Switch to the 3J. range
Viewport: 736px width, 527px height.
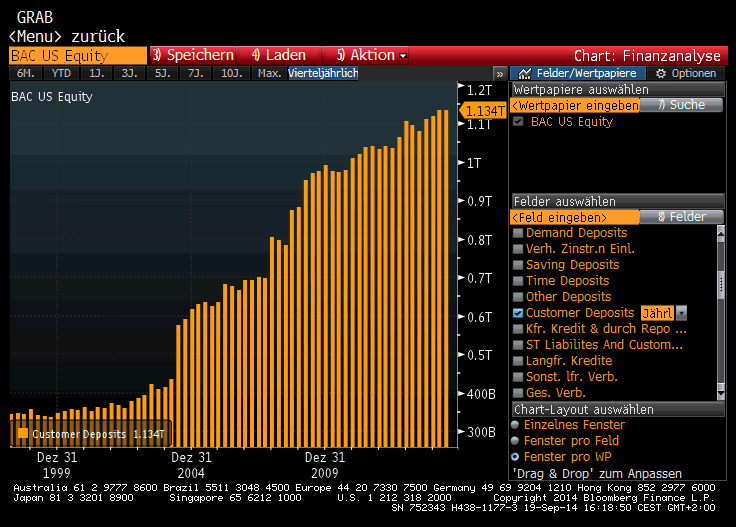[130, 74]
